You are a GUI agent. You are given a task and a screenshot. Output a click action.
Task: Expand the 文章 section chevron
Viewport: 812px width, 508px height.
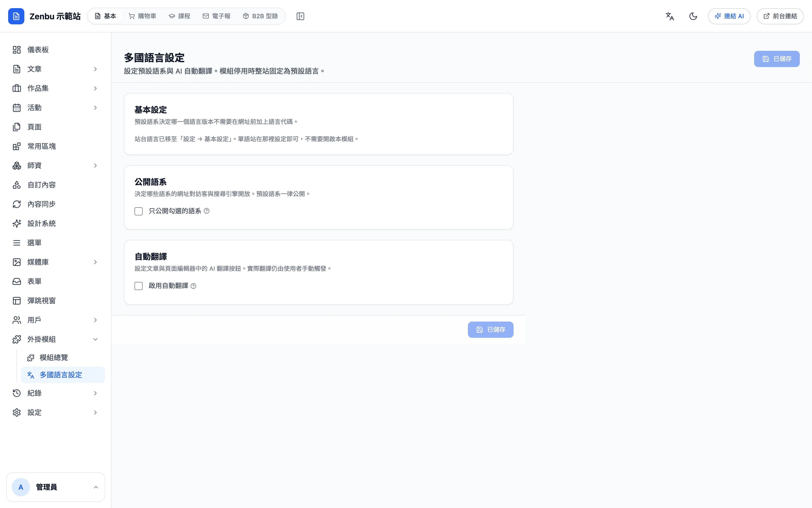[x=95, y=69]
